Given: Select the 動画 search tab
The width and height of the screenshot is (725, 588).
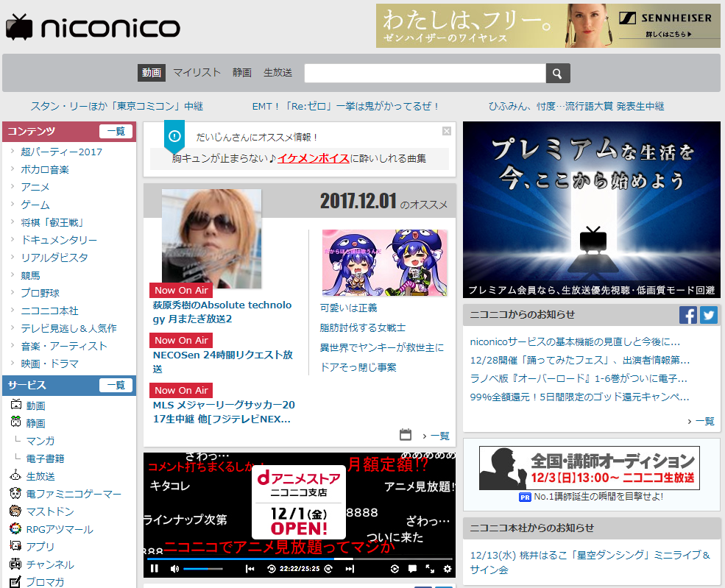Looking at the screenshot, I should [151, 73].
